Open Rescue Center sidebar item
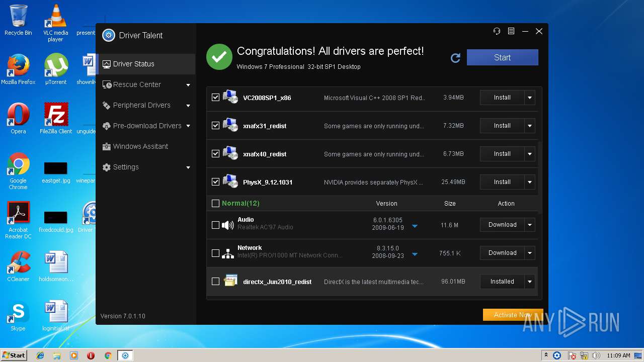Screen dimensions: 644x362 click(145, 84)
